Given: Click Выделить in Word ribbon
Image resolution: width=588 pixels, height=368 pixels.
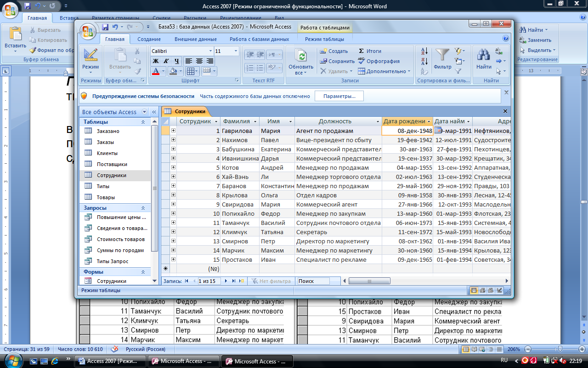Looking at the screenshot, I should point(538,50).
